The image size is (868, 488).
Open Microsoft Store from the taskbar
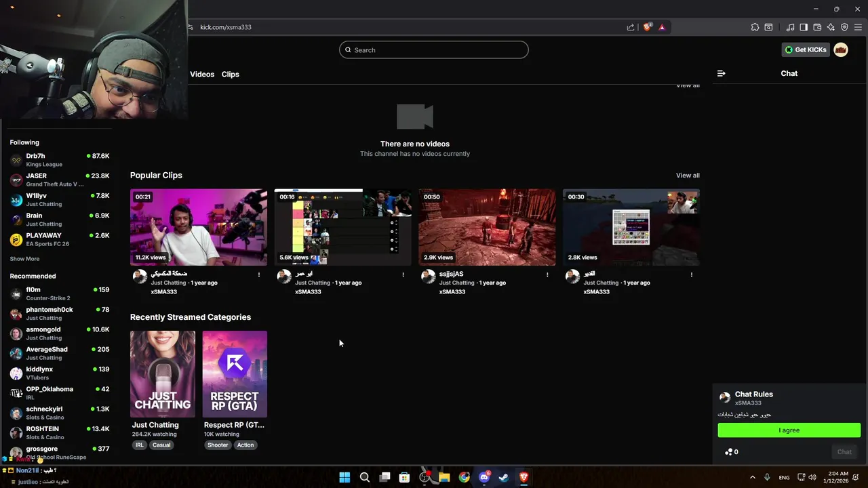(x=404, y=477)
